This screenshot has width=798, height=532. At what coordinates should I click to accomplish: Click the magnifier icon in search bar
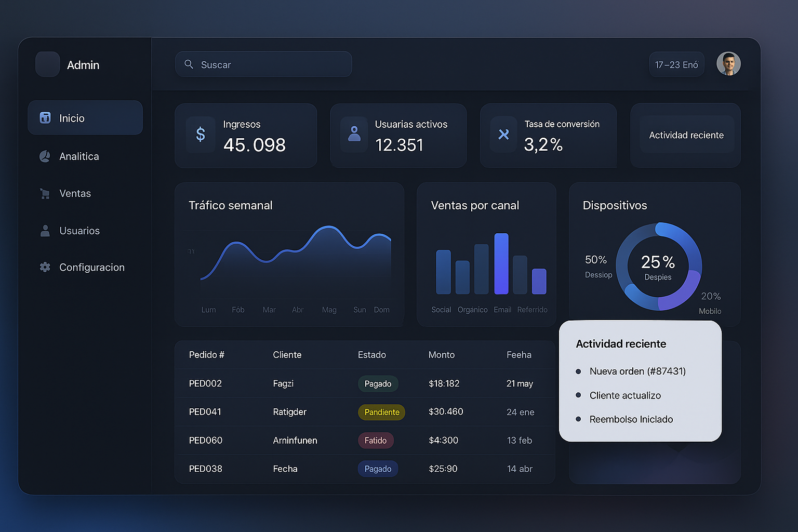189,64
